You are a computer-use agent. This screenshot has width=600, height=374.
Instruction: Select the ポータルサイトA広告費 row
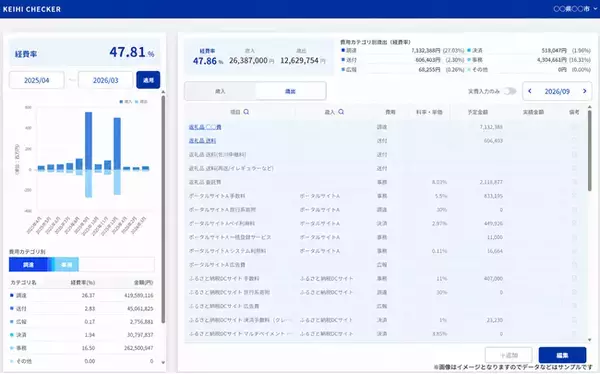click(386, 265)
